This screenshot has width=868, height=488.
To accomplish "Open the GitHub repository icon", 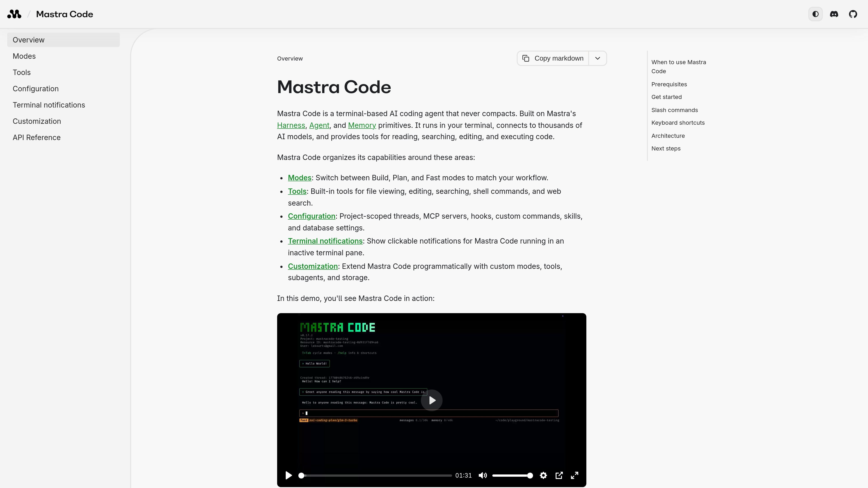I will coord(853,14).
